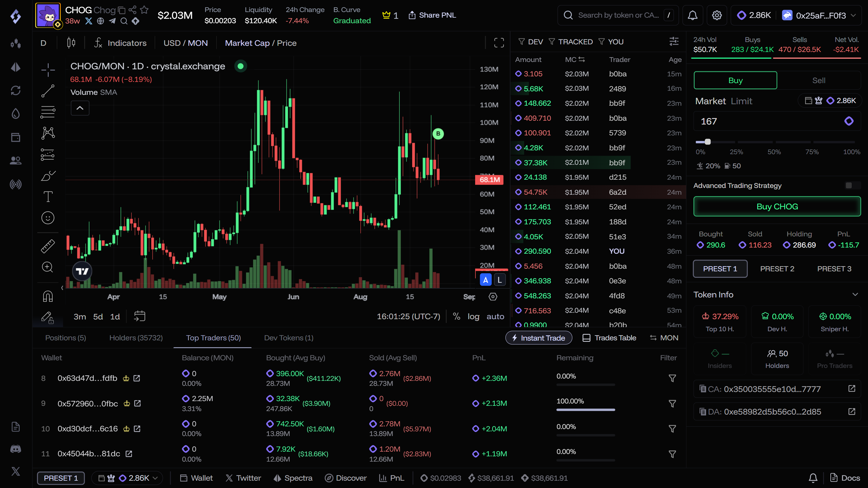
Task: Click the buy amount input showing 167
Action: pos(777,121)
